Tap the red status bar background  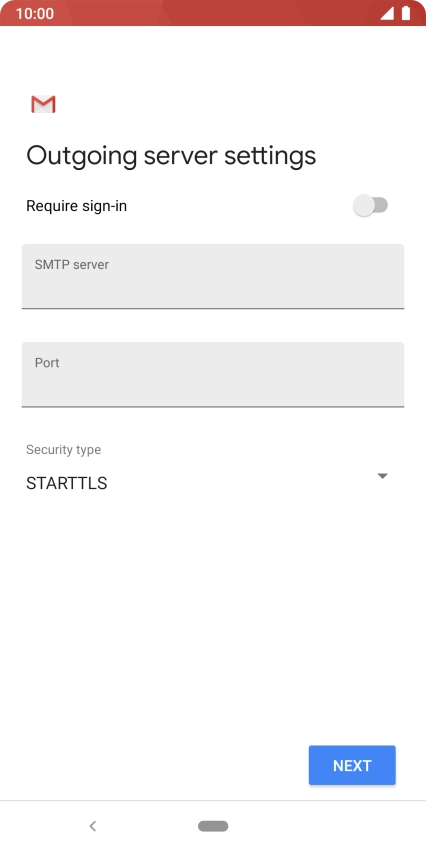(x=213, y=13)
